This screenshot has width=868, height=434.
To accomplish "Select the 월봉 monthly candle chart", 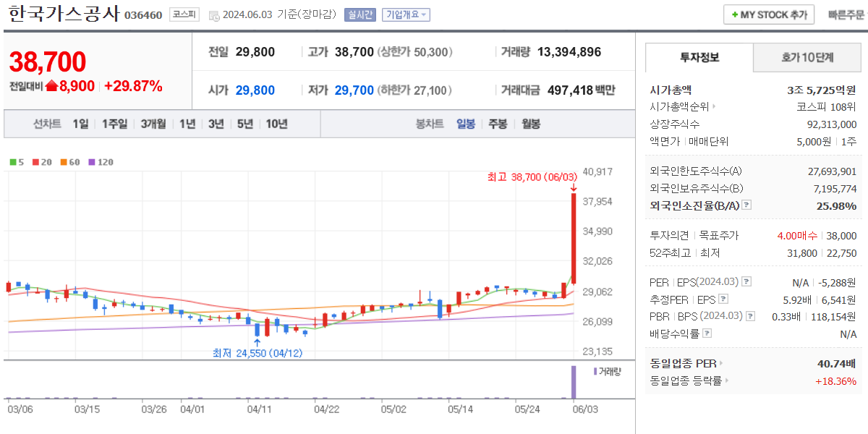I will tap(530, 124).
